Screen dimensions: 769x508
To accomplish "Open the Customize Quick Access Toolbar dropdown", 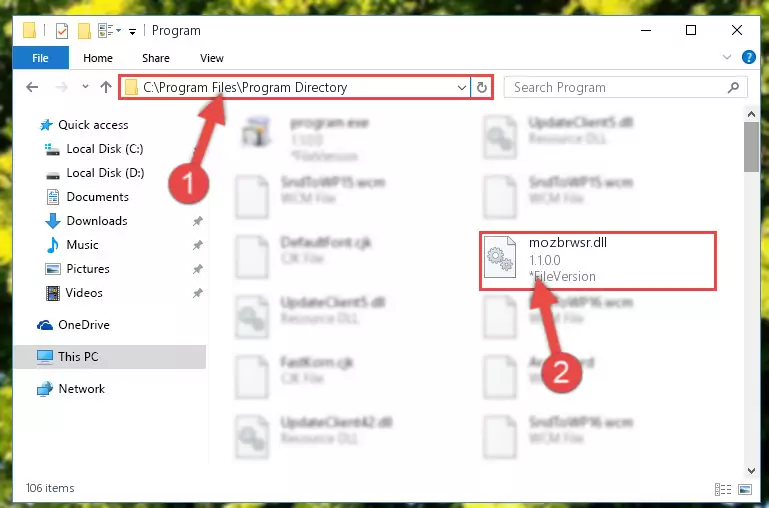I will pyautogui.click(x=132, y=32).
